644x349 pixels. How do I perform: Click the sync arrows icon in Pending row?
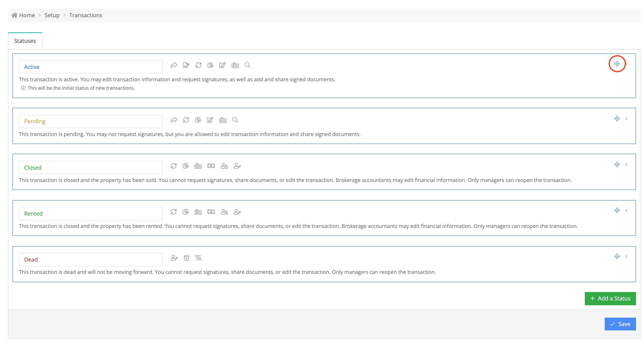(186, 120)
